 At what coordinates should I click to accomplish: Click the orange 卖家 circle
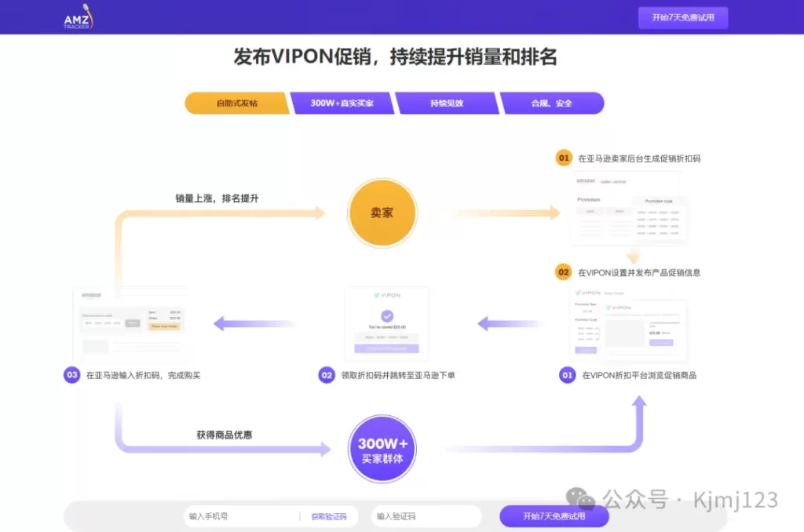pyautogui.click(x=382, y=213)
